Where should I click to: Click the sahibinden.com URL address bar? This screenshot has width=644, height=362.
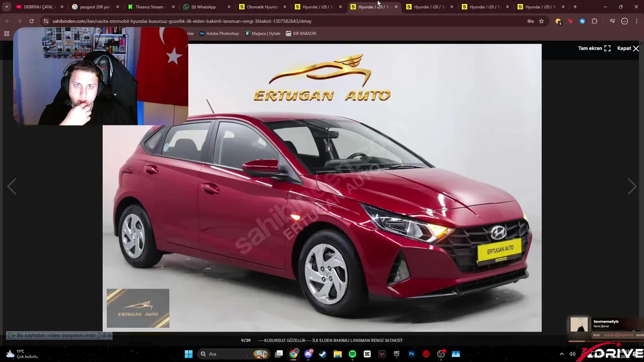tap(287, 21)
